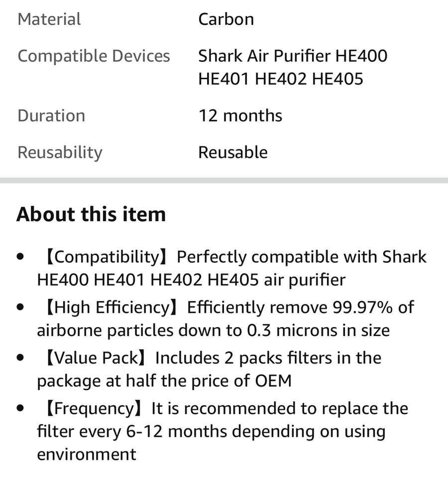This screenshot has height=478, width=448.
Task: Click the Material label
Action: [49, 19]
